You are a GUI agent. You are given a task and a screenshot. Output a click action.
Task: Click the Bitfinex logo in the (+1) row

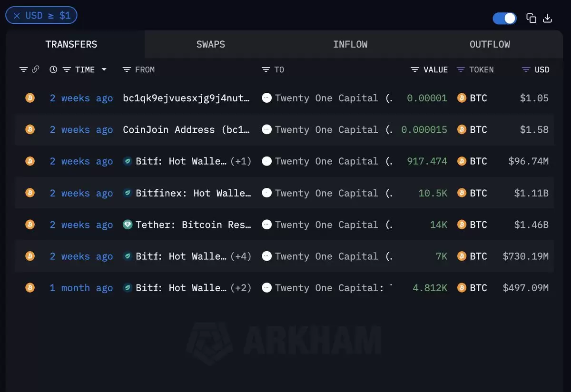pos(128,161)
